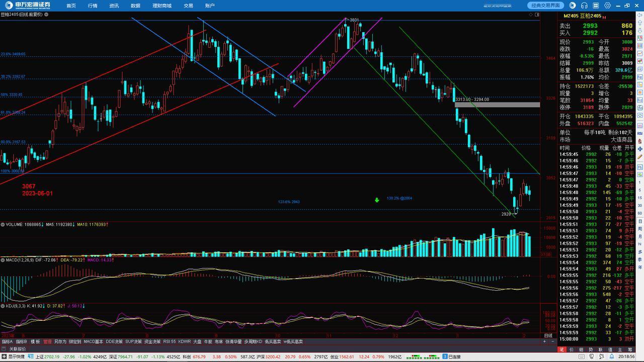Apply 低买高卖 template
The height and width of the screenshot is (362, 644).
273,341
